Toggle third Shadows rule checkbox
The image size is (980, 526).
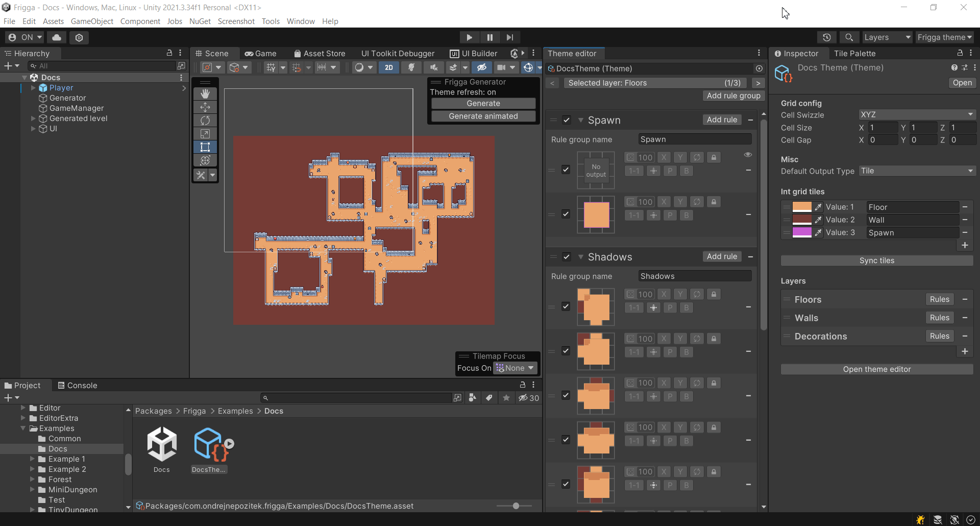point(566,395)
